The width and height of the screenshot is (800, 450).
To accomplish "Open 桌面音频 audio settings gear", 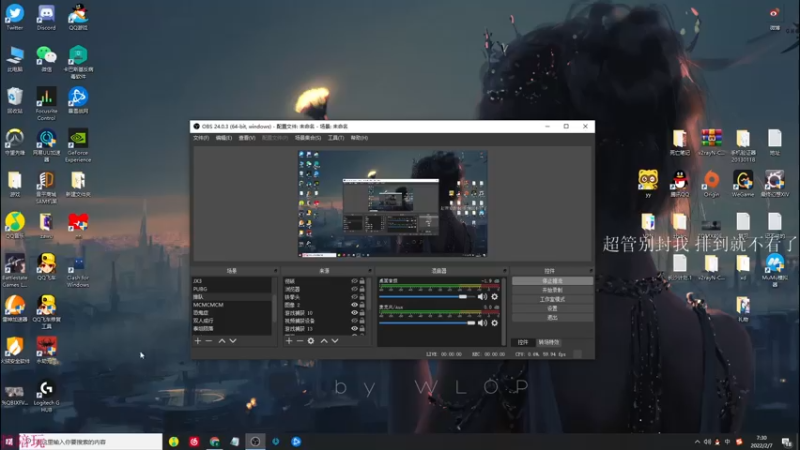I will coord(494,296).
